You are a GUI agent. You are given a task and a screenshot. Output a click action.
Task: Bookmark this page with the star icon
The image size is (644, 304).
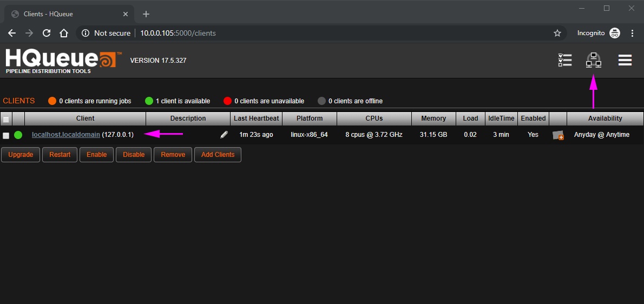[557, 33]
